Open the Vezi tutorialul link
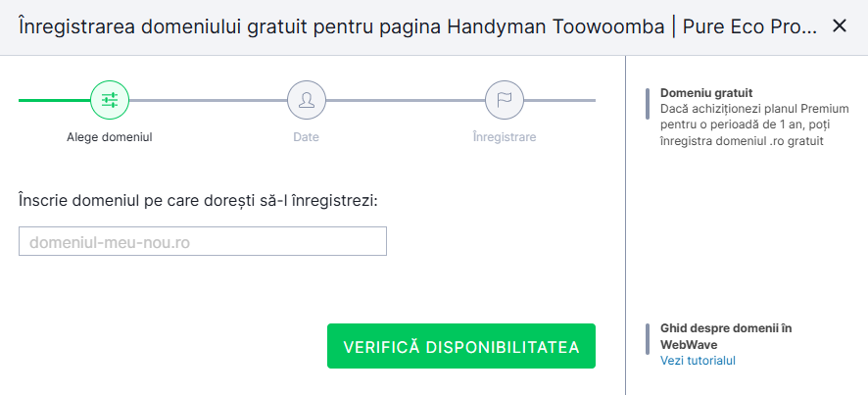 698,361
